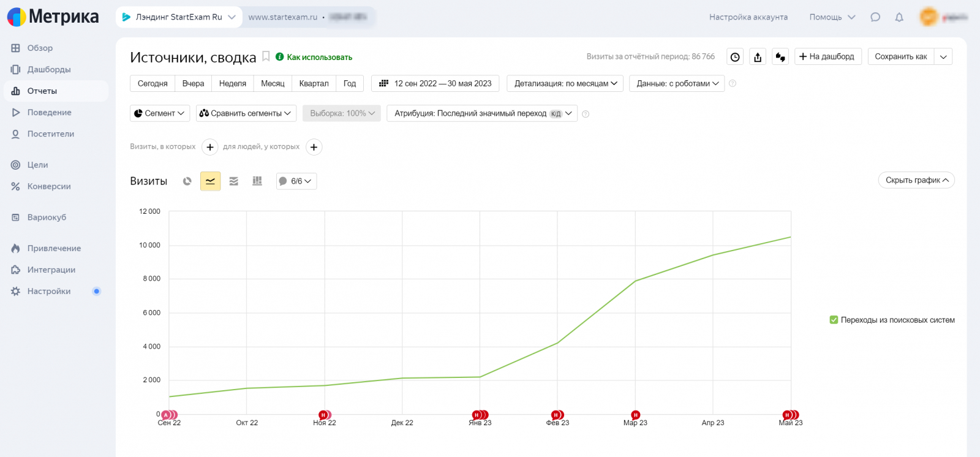This screenshot has width=980, height=457.
Task: Click the chart note marker at Май 23
Action: pyautogui.click(x=790, y=415)
